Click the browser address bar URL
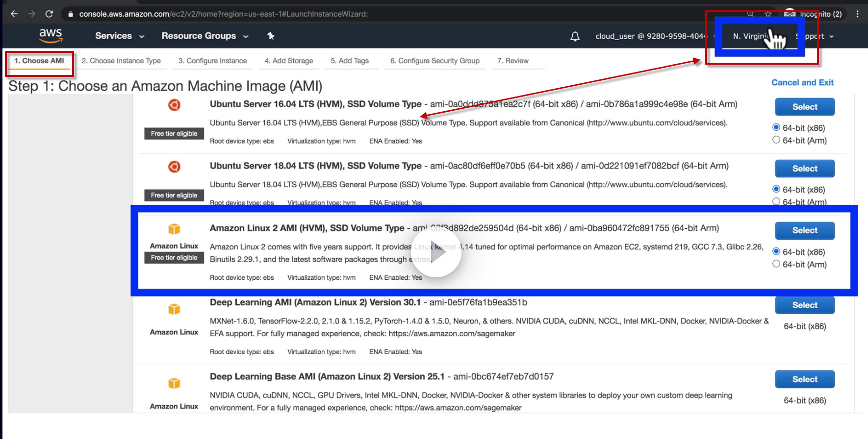Viewport: 868px width, 439px height. click(x=224, y=14)
